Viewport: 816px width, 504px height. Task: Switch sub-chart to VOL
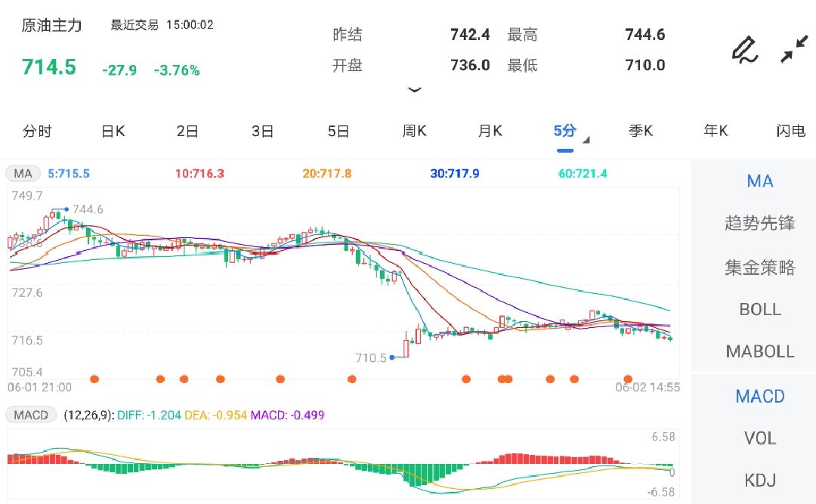click(x=759, y=438)
